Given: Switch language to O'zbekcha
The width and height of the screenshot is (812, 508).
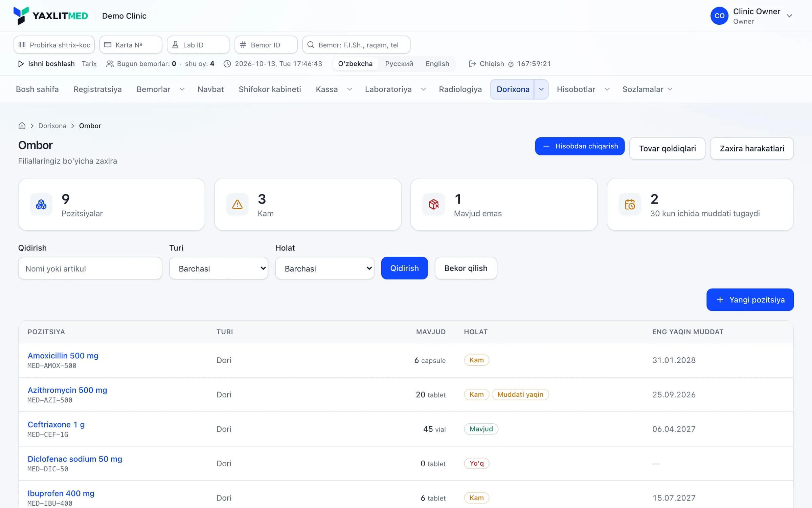Looking at the screenshot, I should [355, 64].
